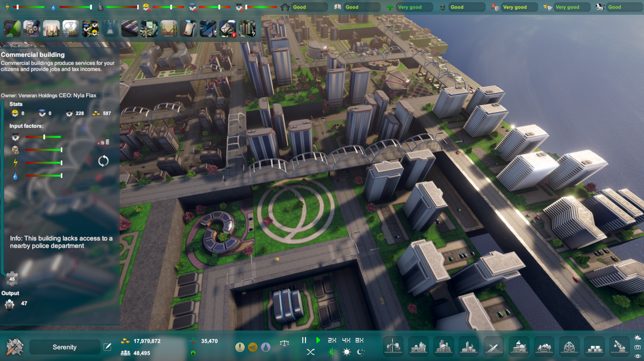The image size is (644, 361).
Task: Open storage blocks build menu
Action: (595, 347)
